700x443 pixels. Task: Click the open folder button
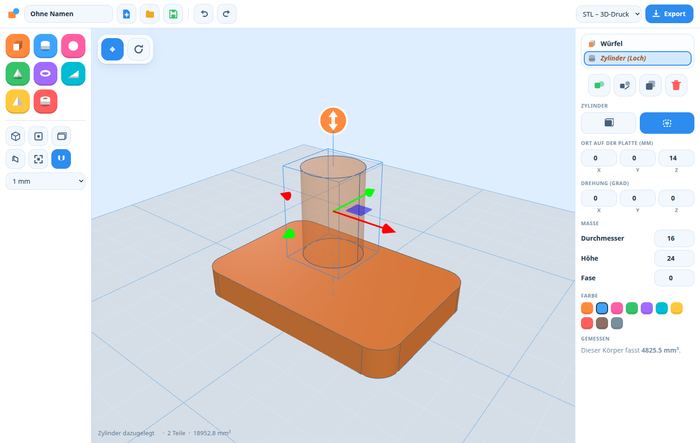(x=150, y=14)
